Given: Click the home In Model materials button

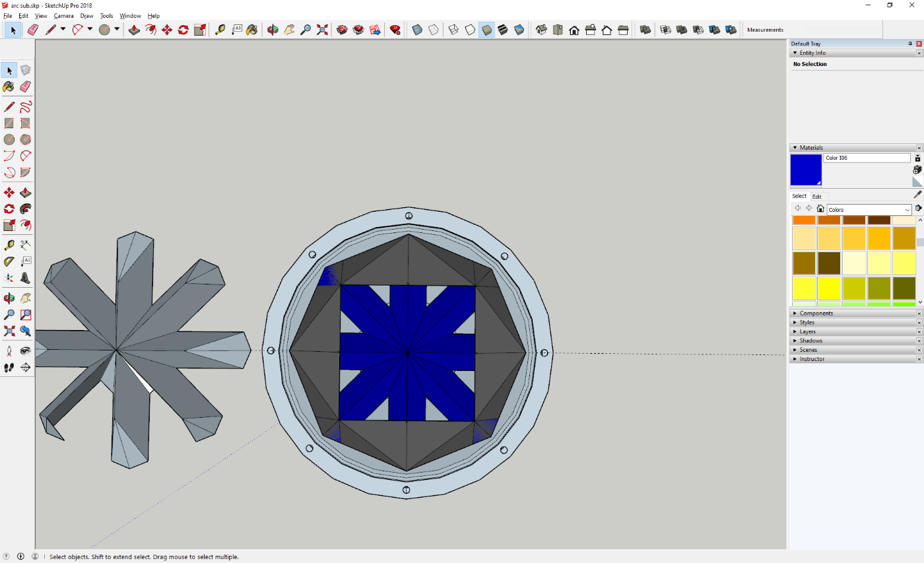Looking at the screenshot, I should (x=820, y=209).
